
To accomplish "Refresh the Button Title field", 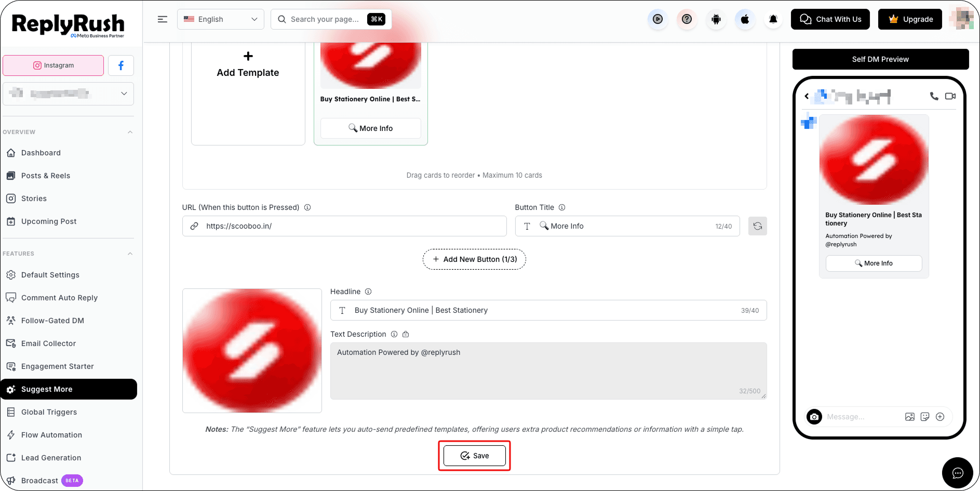I will coord(757,226).
